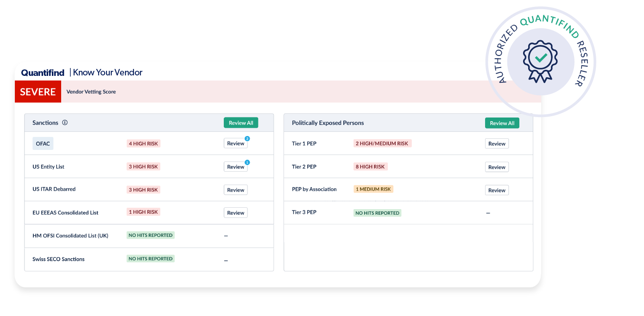Click the Sanctions panel heading

pos(45,123)
